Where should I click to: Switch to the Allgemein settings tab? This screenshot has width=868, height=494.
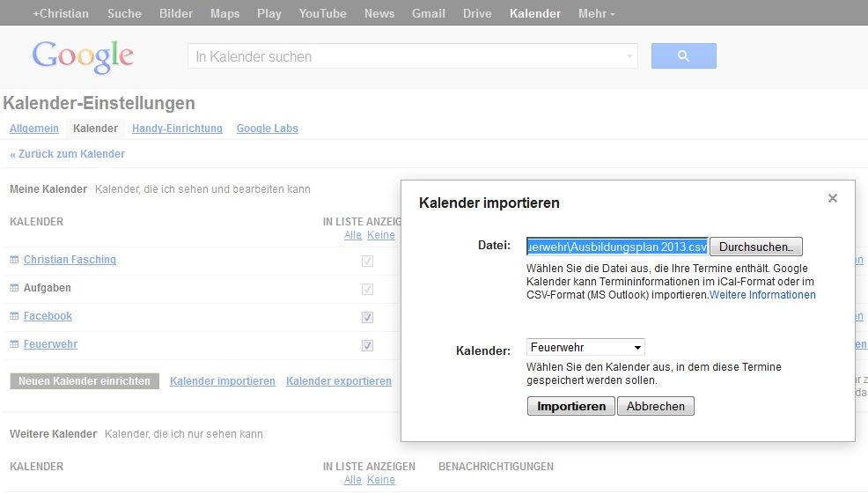[x=34, y=129]
